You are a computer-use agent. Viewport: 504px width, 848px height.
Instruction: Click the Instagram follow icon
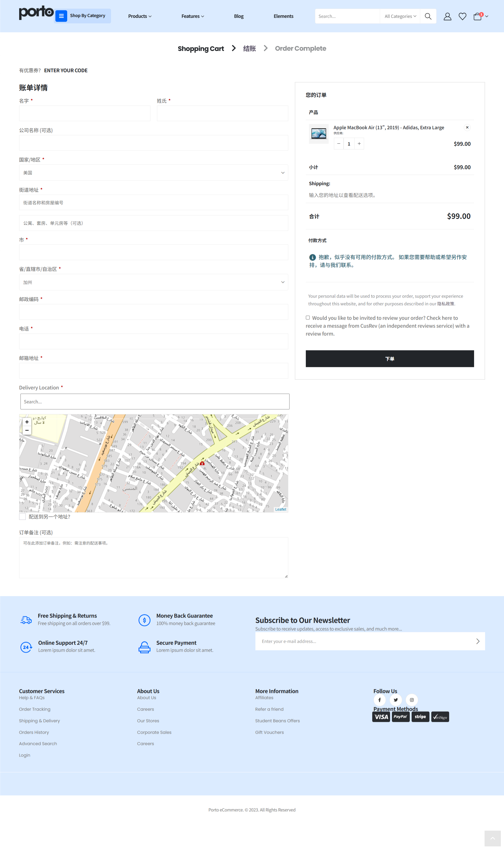pos(412,700)
